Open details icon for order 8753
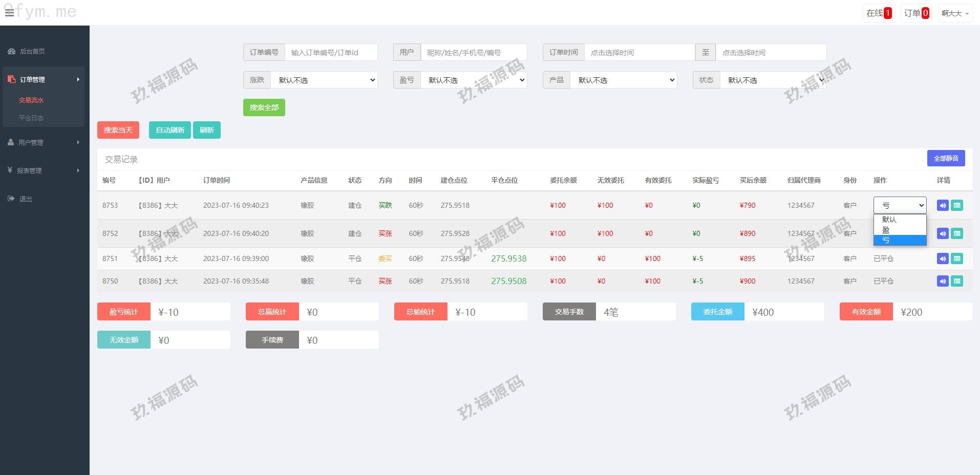 click(x=956, y=205)
